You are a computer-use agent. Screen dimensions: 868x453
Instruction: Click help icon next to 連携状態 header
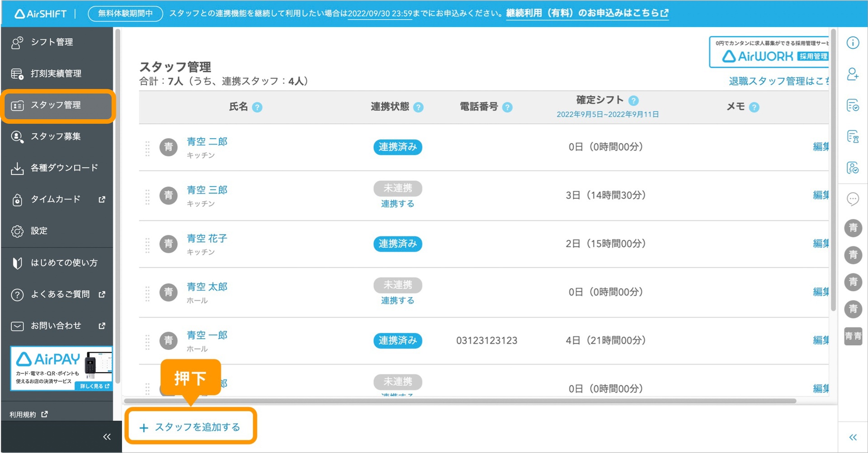tap(419, 107)
